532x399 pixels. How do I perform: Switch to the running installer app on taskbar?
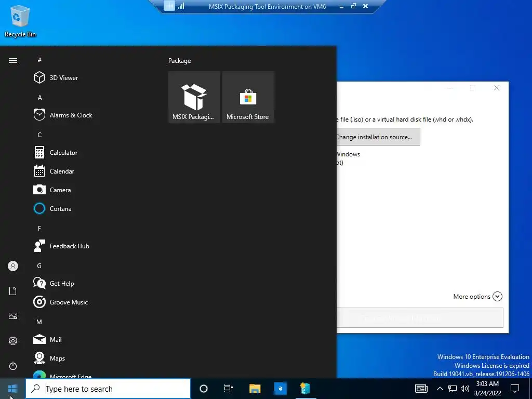[x=305, y=389]
